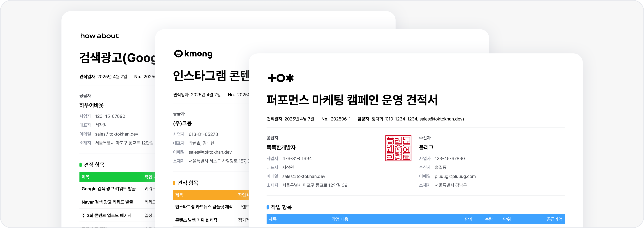The height and width of the screenshot is (228, 644).
Task: Select 견적일자 2025년 4월 7일 on front document
Action: 290,119
